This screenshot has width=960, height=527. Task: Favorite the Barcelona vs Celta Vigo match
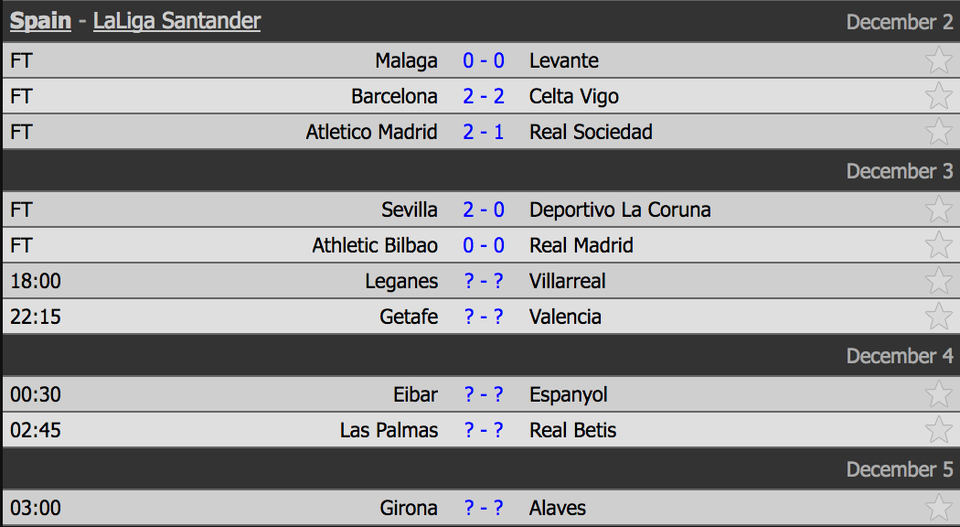pyautogui.click(x=938, y=95)
